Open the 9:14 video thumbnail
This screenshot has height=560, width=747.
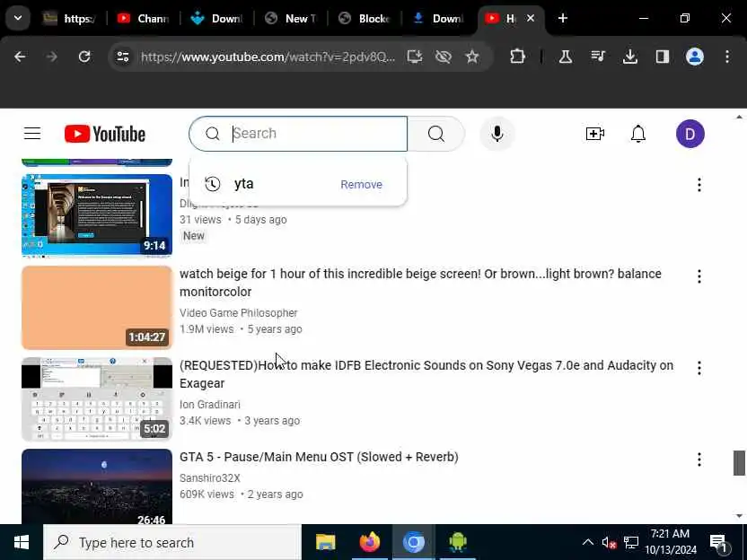pos(97,215)
